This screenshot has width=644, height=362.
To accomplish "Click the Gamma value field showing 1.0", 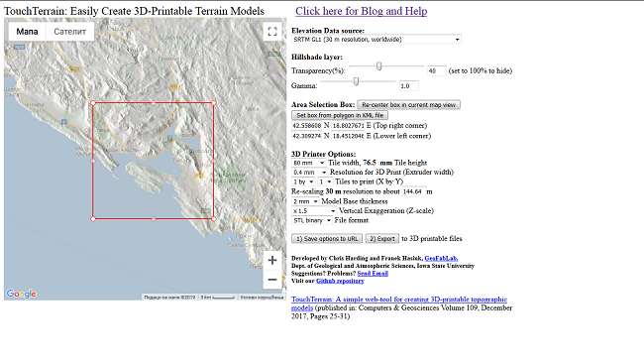I will [408, 86].
